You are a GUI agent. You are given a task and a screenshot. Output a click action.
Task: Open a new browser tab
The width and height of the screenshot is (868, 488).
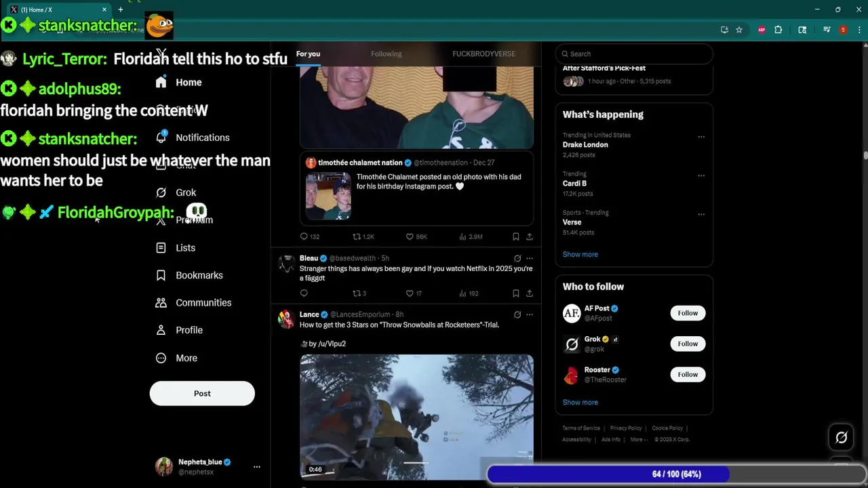[121, 9]
